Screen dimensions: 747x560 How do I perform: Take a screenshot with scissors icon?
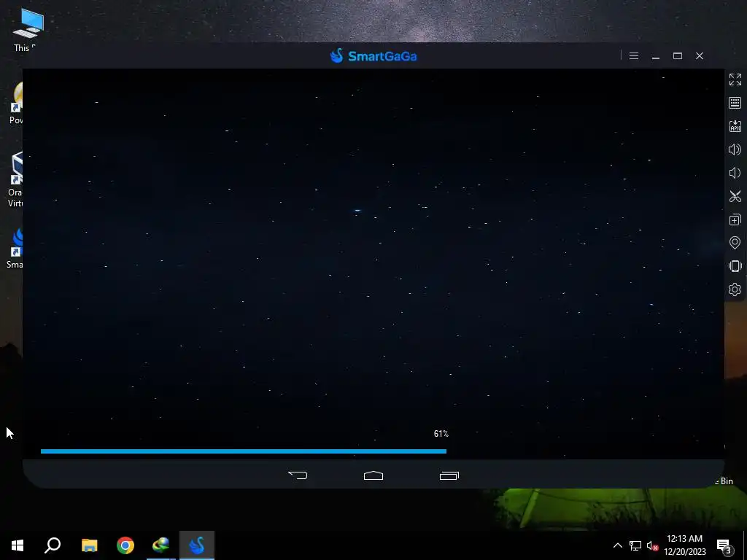(735, 196)
